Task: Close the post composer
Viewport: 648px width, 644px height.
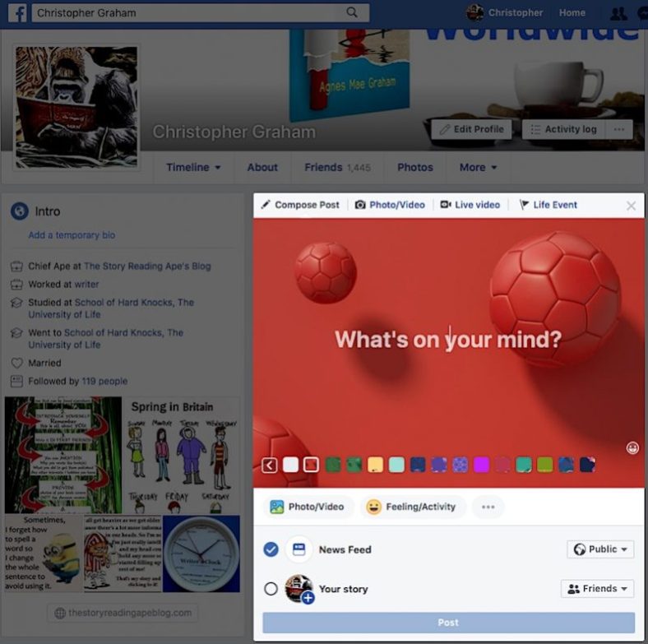Action: (631, 206)
